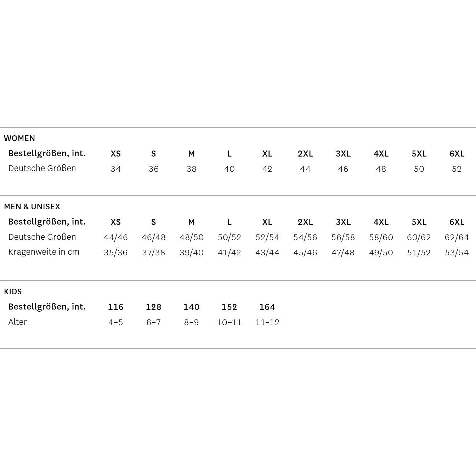
Task: Click the Kragenweite in cm row label
Action: tap(44, 252)
